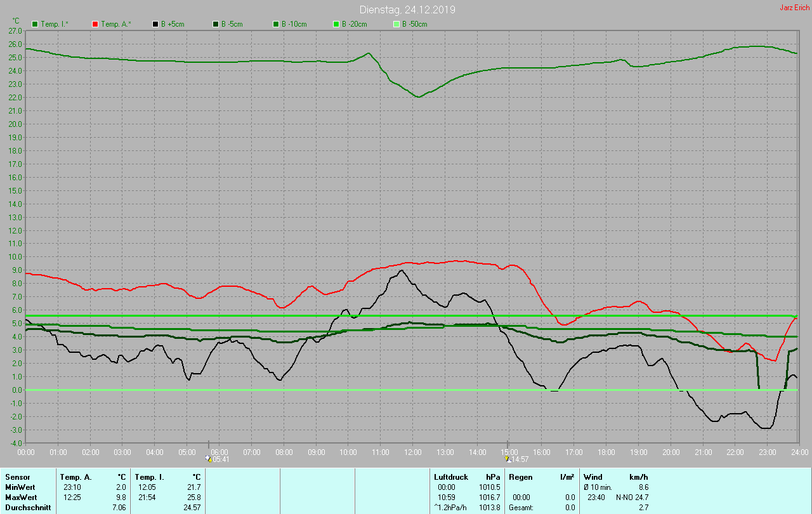
Task: Select the light green B -50cm swatch
Action: tap(396, 24)
